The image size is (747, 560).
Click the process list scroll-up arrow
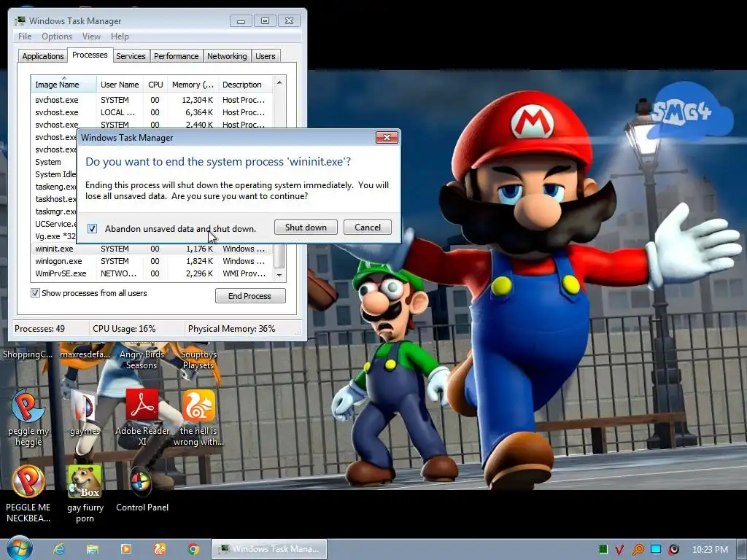pos(279,83)
